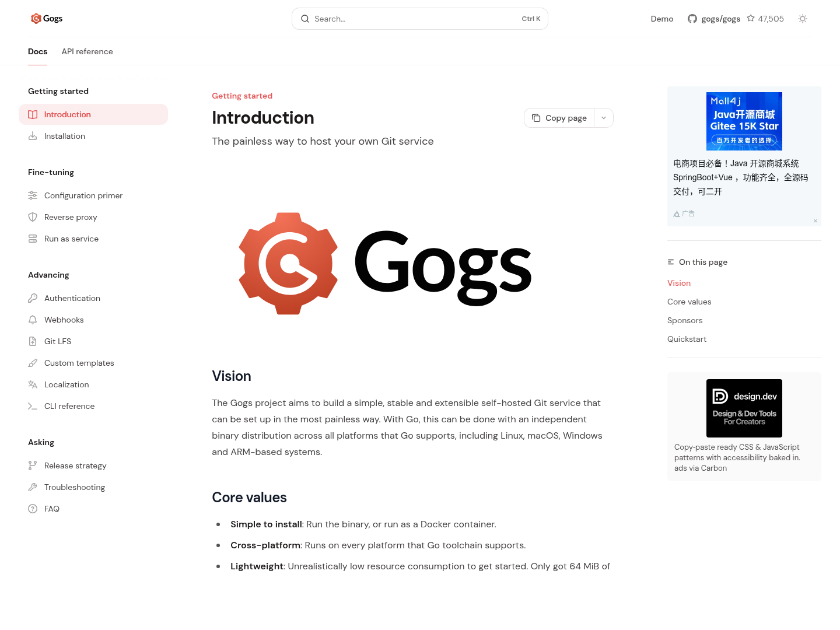This screenshot has height=630, width=840.
Task: Navigate to Custom templates page
Action: (93, 363)
